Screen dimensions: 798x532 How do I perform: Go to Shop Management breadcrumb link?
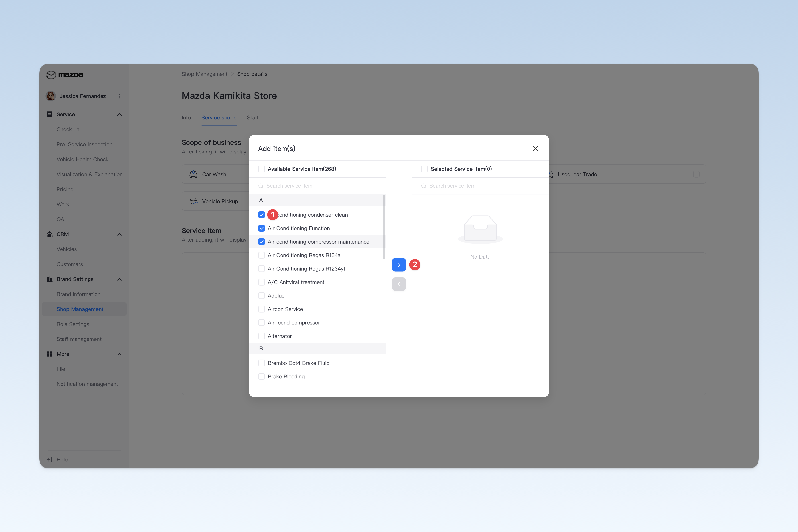click(204, 74)
